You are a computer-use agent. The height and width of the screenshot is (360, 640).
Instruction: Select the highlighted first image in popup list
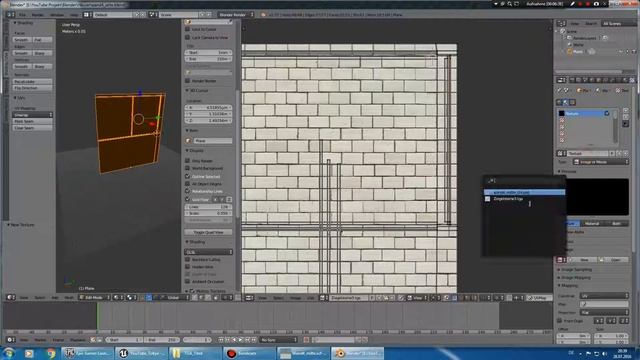[524, 192]
